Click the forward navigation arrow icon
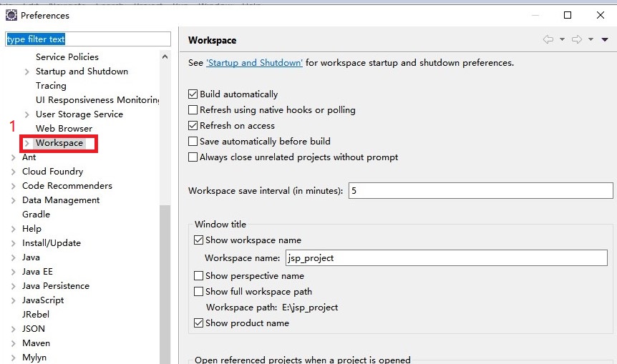Image resolution: width=617 pixels, height=364 pixels. tap(577, 39)
